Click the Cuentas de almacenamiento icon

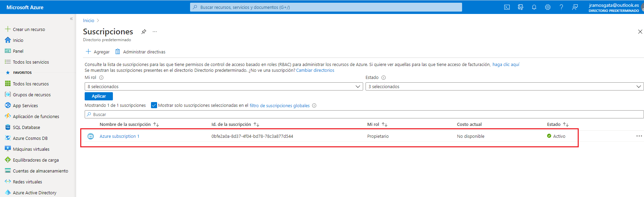(x=8, y=171)
